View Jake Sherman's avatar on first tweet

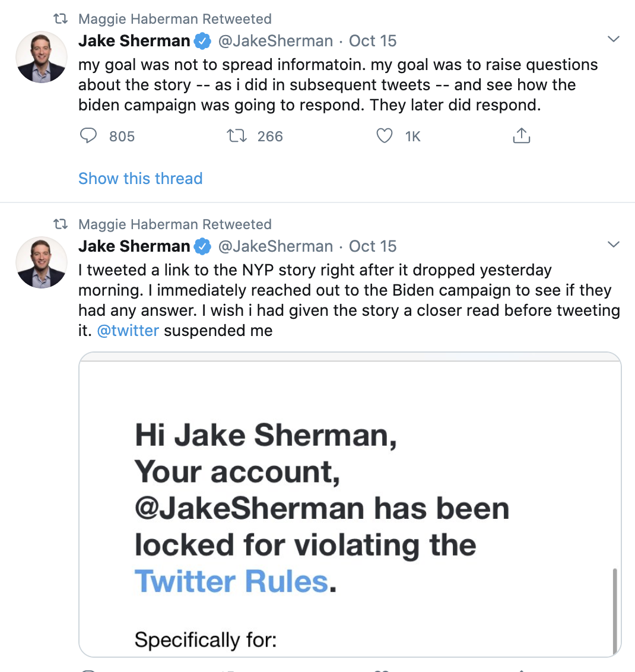(41, 57)
